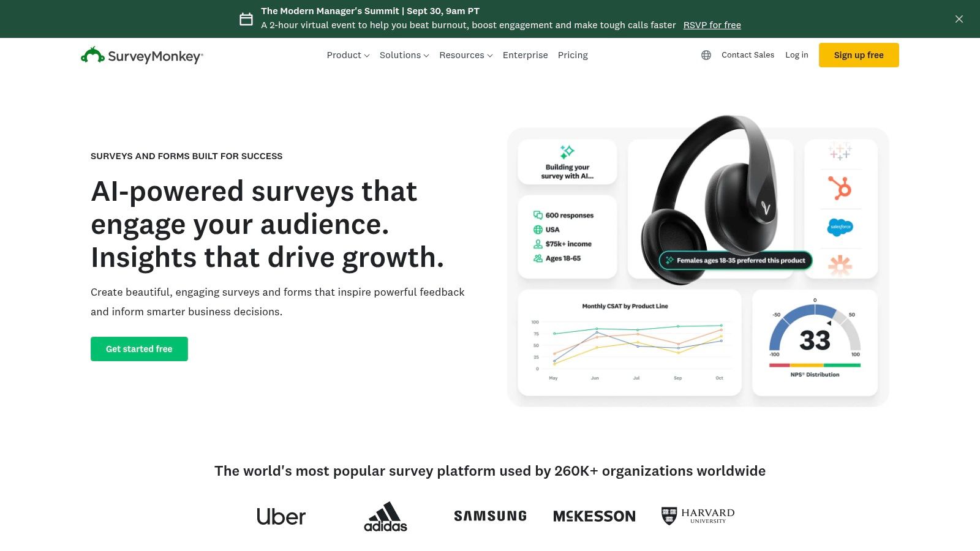This screenshot has height=551, width=980.
Task: Click the Sign up free button
Action: click(859, 55)
